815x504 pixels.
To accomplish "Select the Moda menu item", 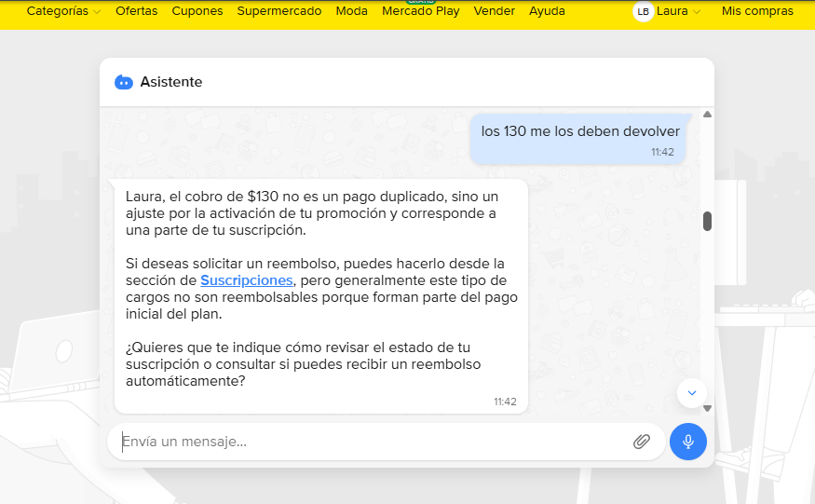I will coord(351,11).
